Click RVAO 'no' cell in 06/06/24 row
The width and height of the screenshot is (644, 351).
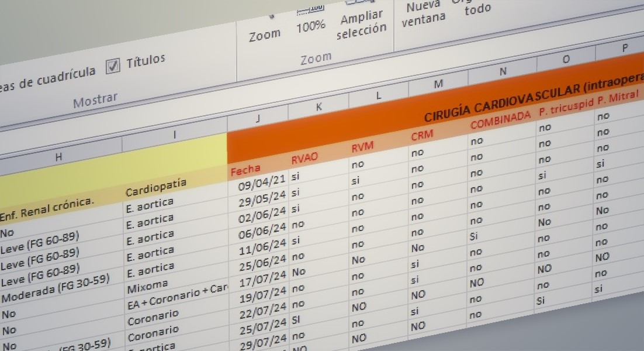298,225
